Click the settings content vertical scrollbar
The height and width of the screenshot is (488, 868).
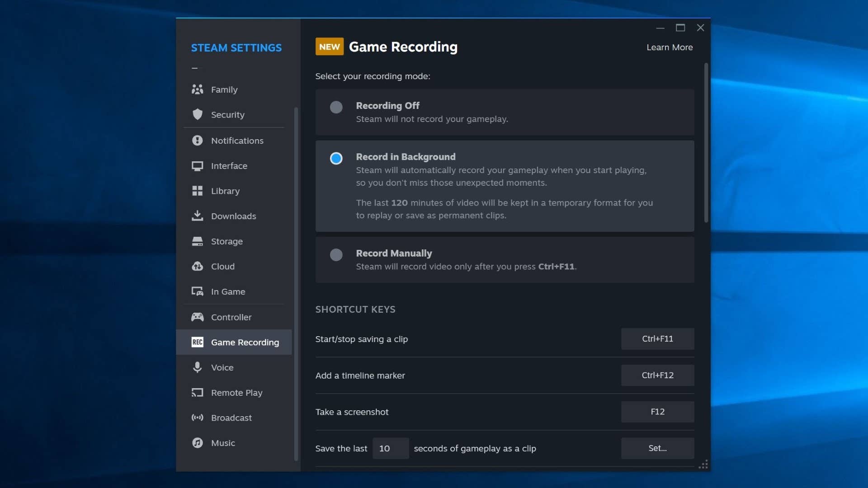(706, 143)
